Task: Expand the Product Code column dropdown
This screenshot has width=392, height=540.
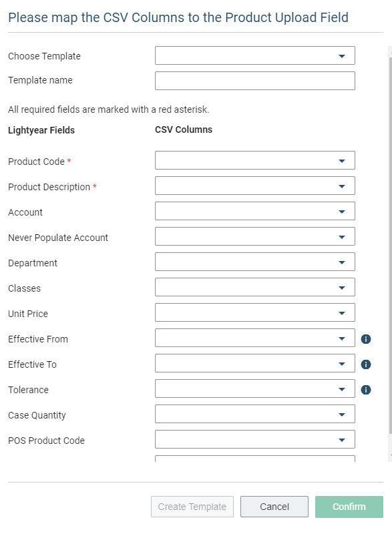Action: (x=255, y=160)
